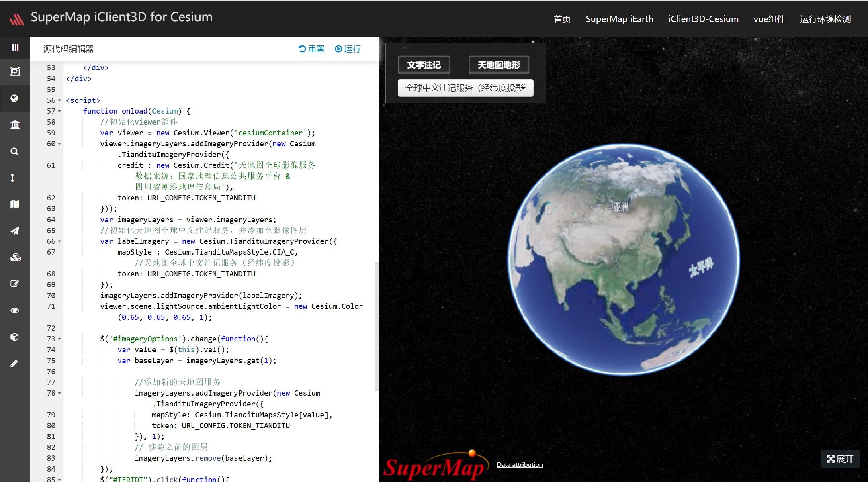This screenshot has width=868, height=482.
Task: Click imageryLayers.get(1) on line 75
Action: (229, 361)
